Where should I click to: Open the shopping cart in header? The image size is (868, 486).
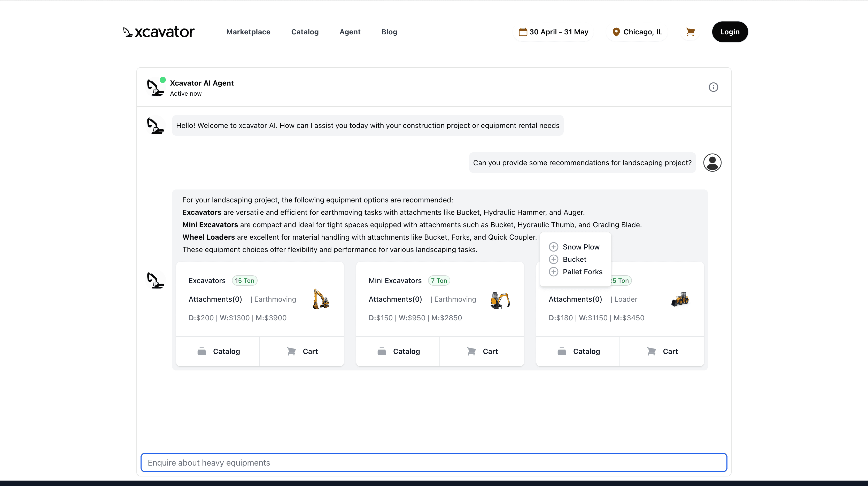(x=691, y=32)
